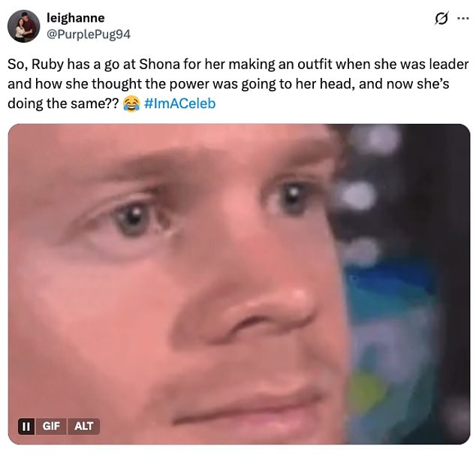This screenshot has height=461, width=476.
Task: Visit the @PurplePug94 handle
Action: click(x=89, y=34)
